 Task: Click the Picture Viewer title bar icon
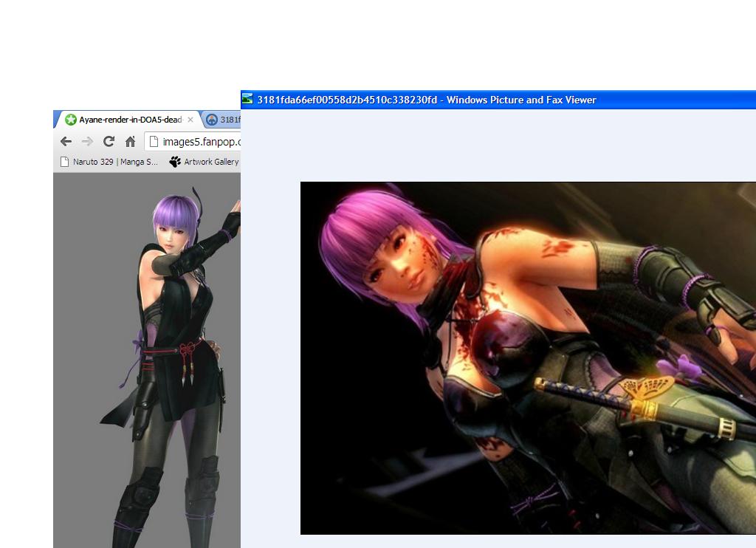[247, 99]
